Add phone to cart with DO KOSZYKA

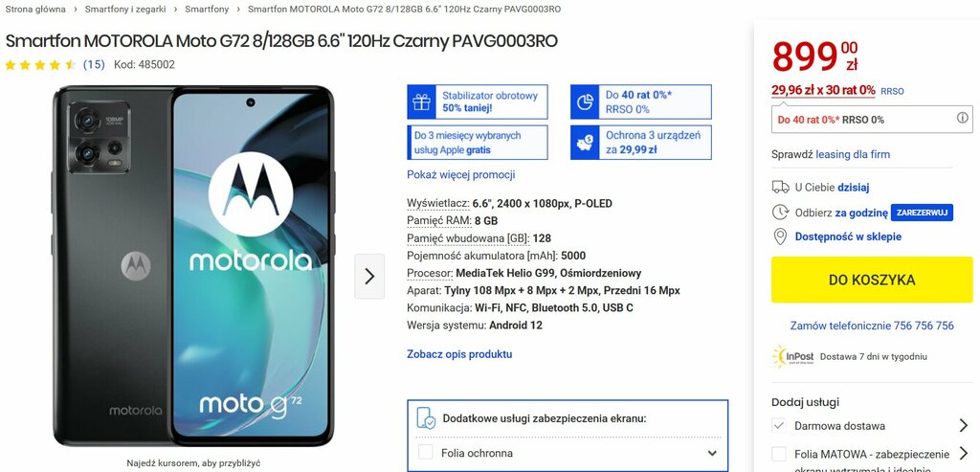(x=872, y=280)
